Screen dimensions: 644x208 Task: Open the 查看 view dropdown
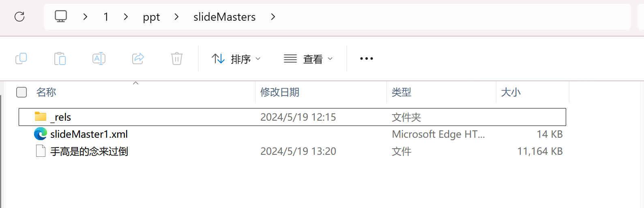pos(308,59)
